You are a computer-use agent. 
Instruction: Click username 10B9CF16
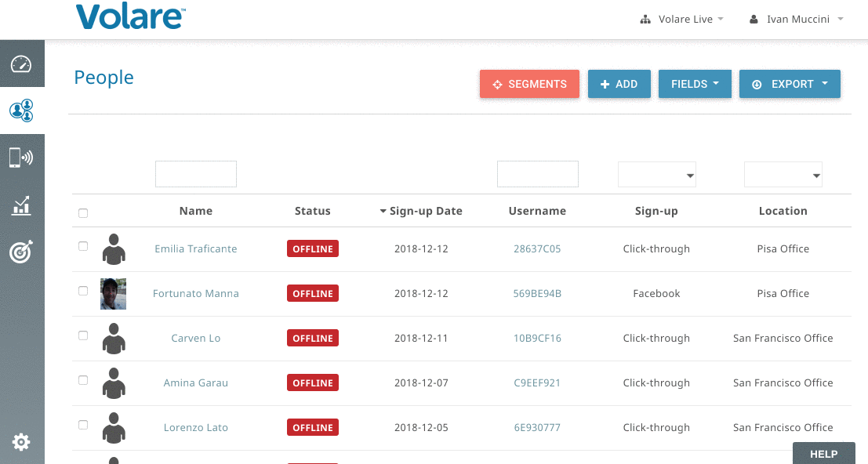(537, 339)
